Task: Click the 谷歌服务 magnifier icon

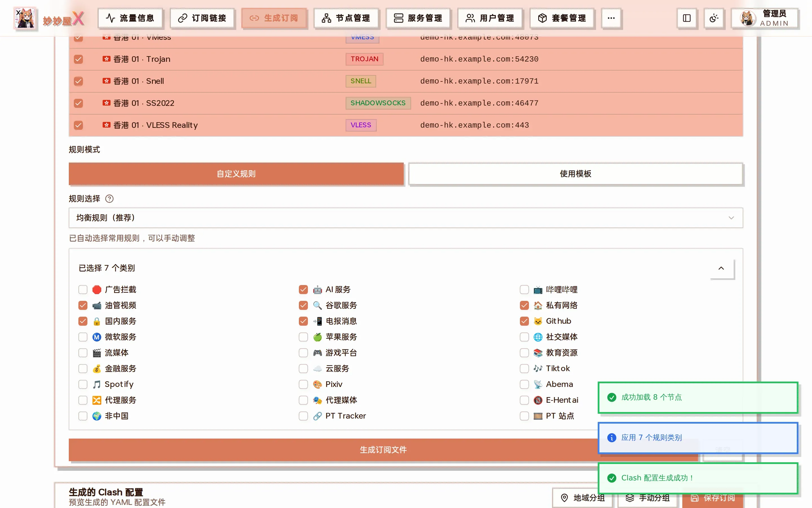Action: click(x=317, y=305)
